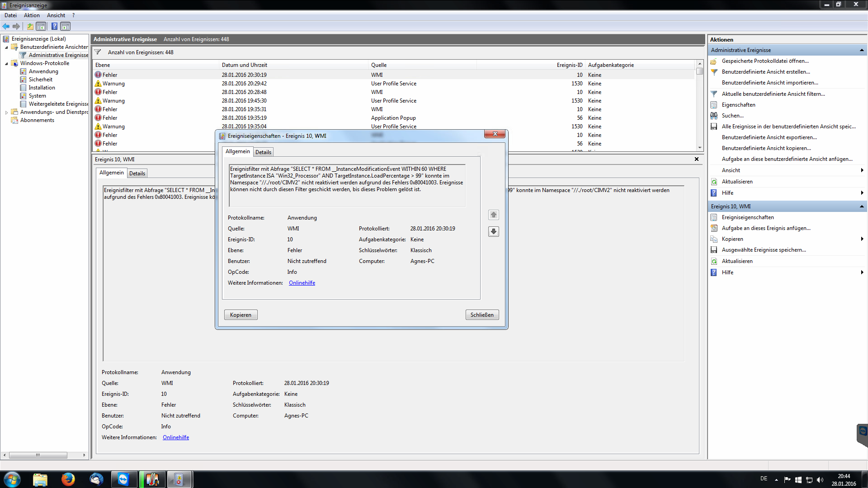
Task: Open the Onlinehilfe link in dialog
Action: pyautogui.click(x=302, y=283)
